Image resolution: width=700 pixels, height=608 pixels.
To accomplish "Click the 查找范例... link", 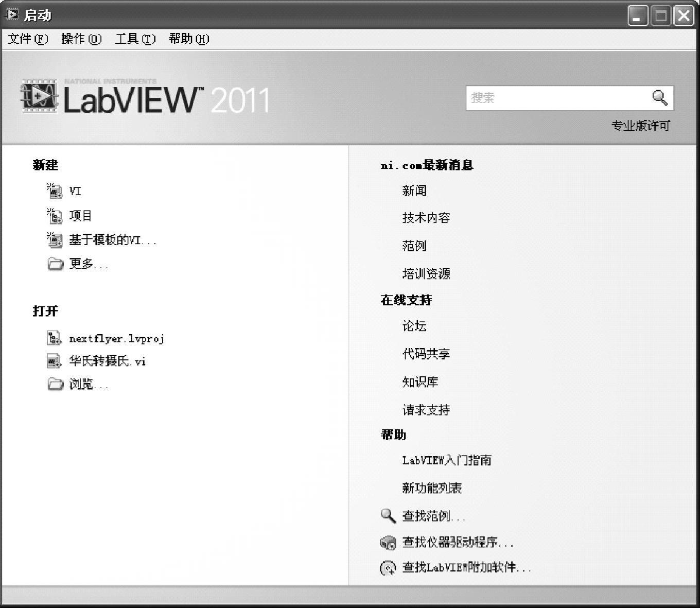I will point(433,516).
